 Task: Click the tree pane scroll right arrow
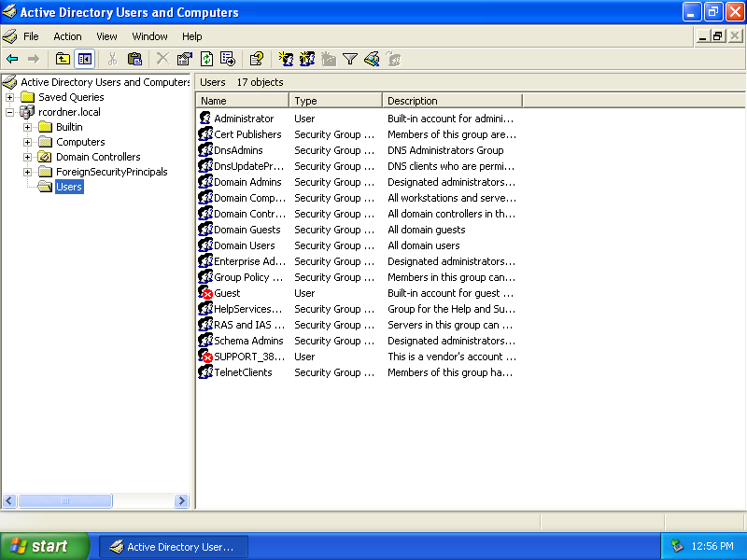click(181, 501)
